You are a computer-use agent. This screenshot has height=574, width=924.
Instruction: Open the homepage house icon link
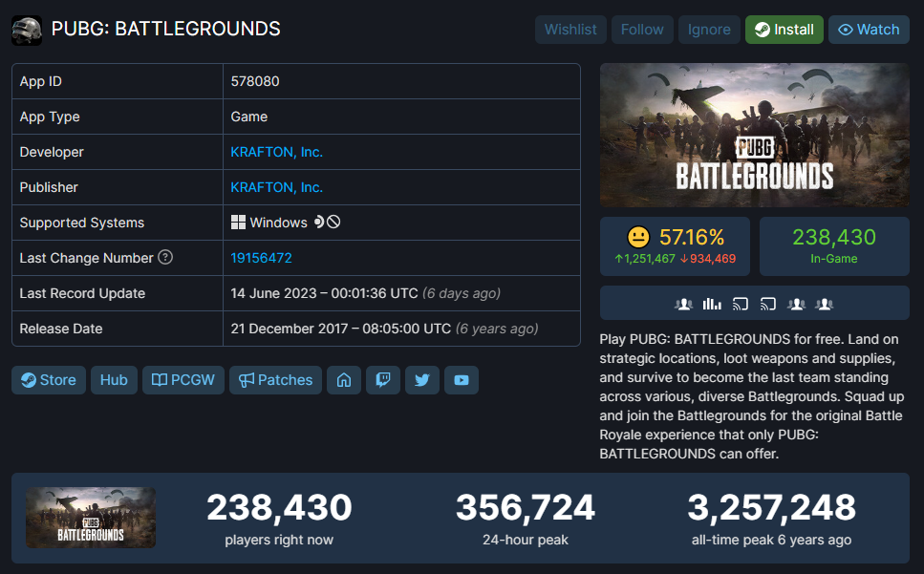pyautogui.click(x=344, y=380)
